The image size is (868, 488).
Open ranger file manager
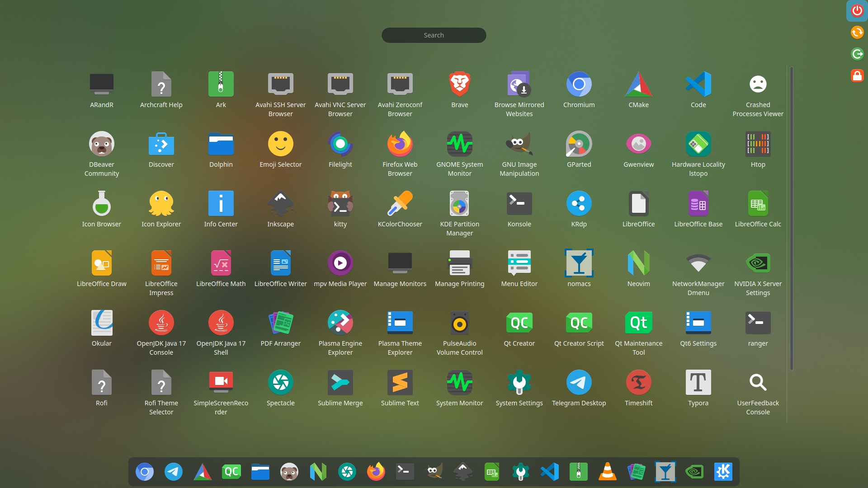click(x=758, y=329)
